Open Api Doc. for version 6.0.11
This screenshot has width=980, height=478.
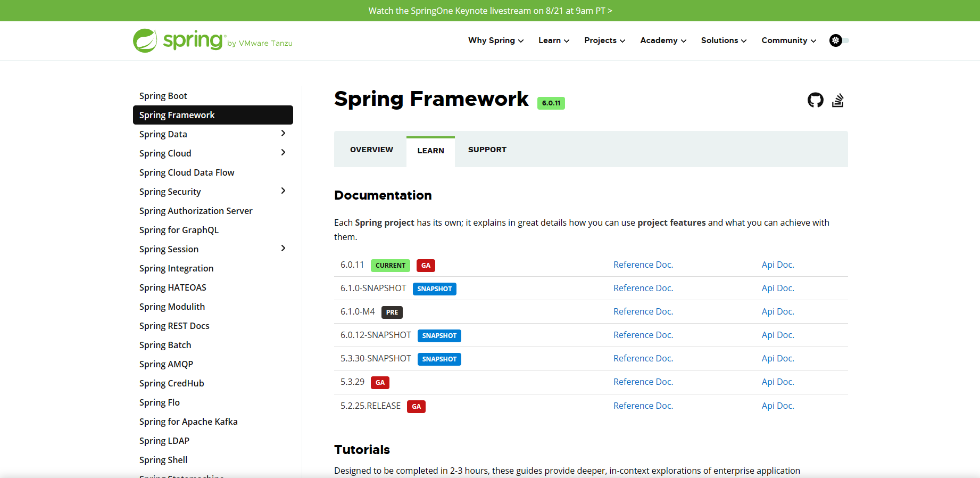click(x=778, y=265)
